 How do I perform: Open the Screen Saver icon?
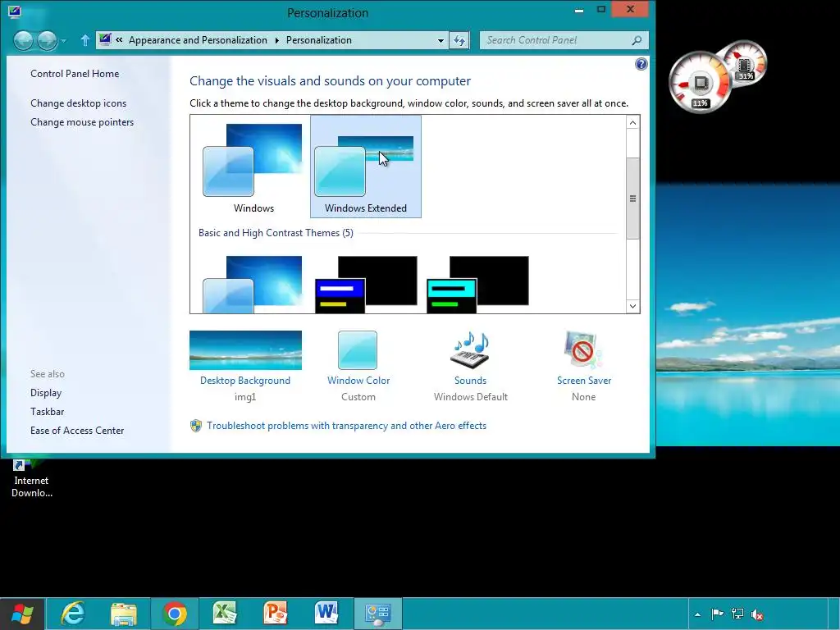pyautogui.click(x=583, y=349)
